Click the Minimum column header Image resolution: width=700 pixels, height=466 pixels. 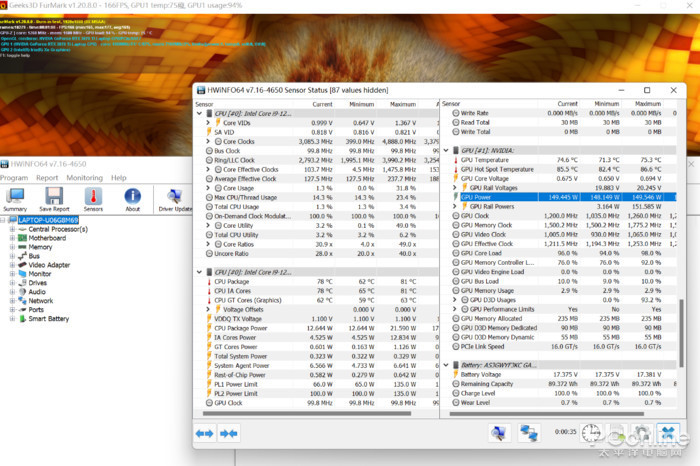coord(362,103)
